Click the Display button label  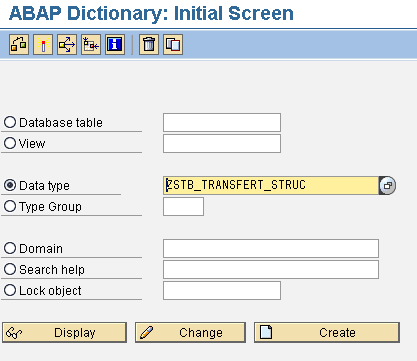pyautogui.click(x=75, y=333)
